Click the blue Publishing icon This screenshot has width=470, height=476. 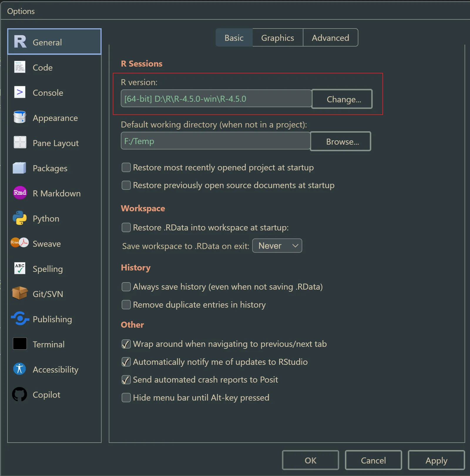(x=20, y=318)
